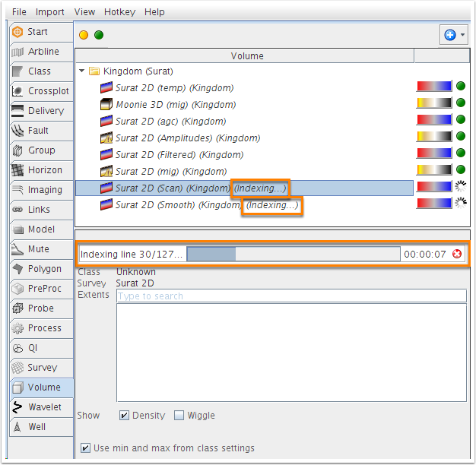Toggle green dot for Moonie 3D (mig)
476x465 pixels.
click(x=461, y=103)
